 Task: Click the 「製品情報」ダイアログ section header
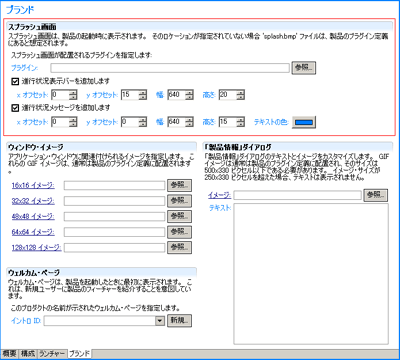237,147
